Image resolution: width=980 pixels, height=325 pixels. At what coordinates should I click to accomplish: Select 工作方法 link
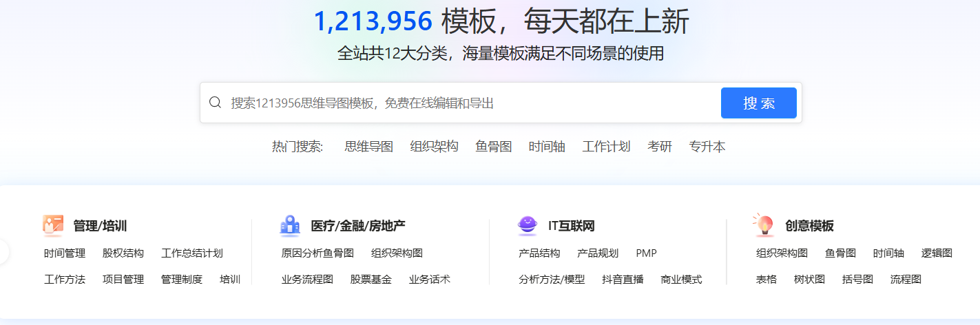[x=65, y=280]
